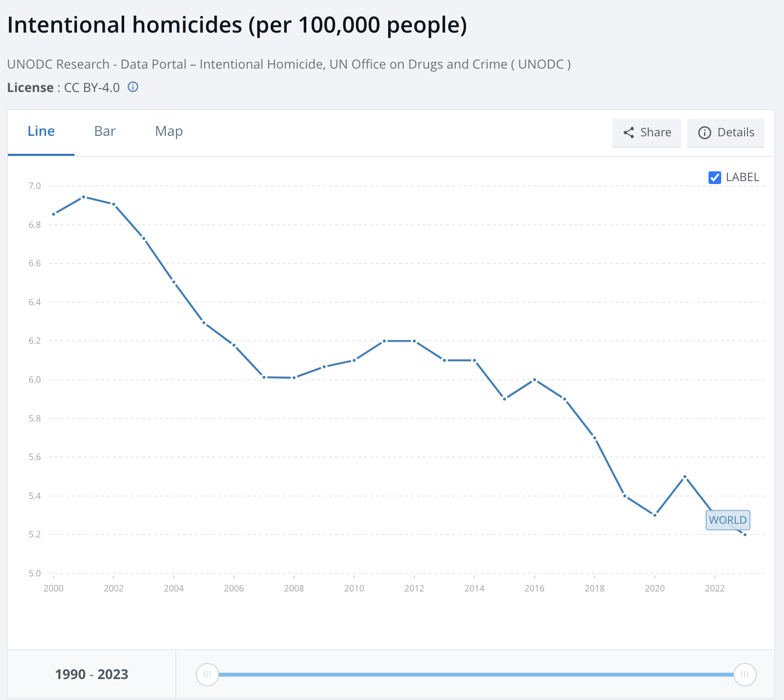Click the 2015 data point on line
784x700 pixels.
coord(504,399)
